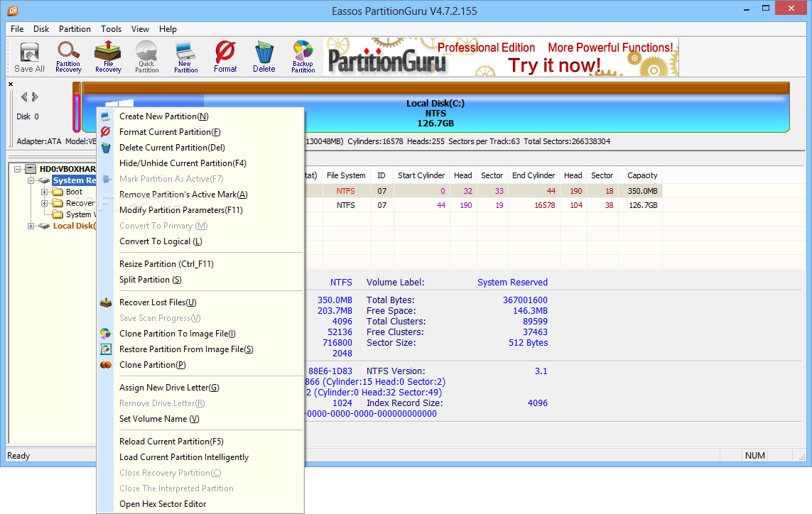Open the View menu
The image size is (812, 514).
(x=140, y=29)
